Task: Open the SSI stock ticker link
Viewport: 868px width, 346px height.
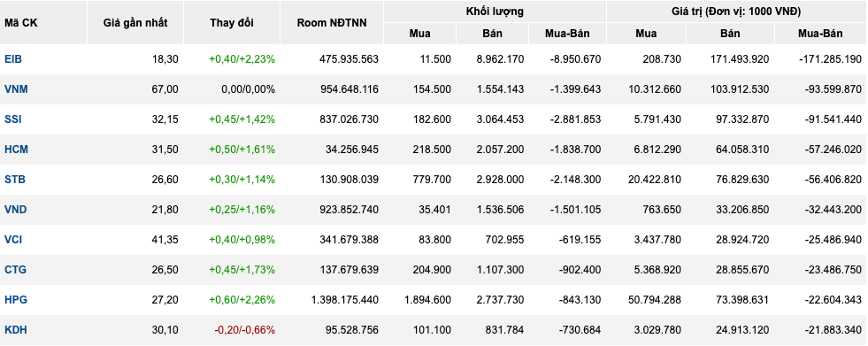Action: coord(13,119)
